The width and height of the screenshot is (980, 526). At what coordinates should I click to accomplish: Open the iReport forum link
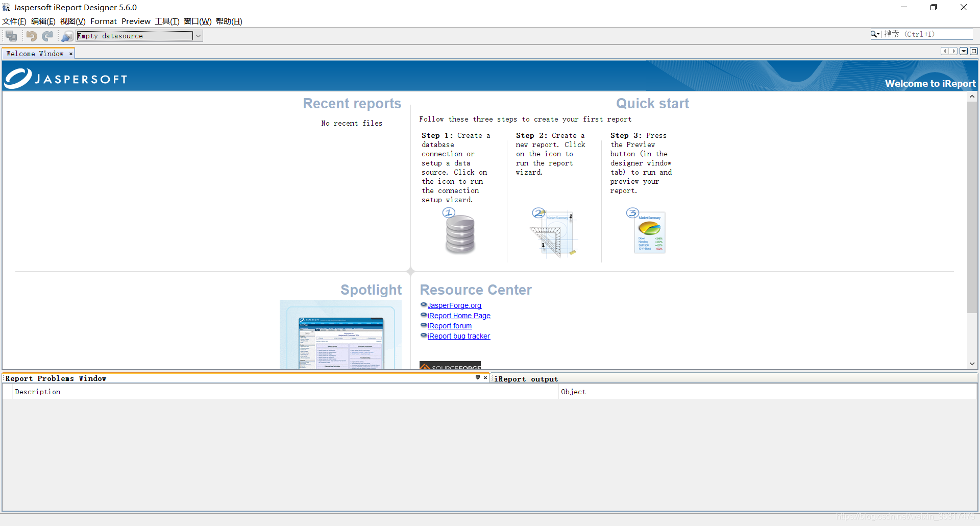450,326
